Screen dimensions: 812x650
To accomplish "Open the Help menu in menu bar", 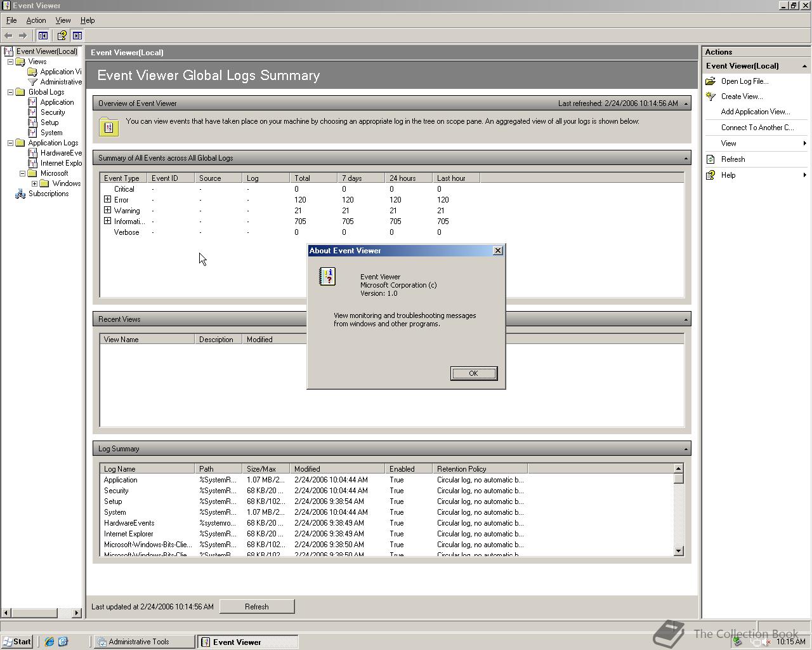I will [88, 20].
